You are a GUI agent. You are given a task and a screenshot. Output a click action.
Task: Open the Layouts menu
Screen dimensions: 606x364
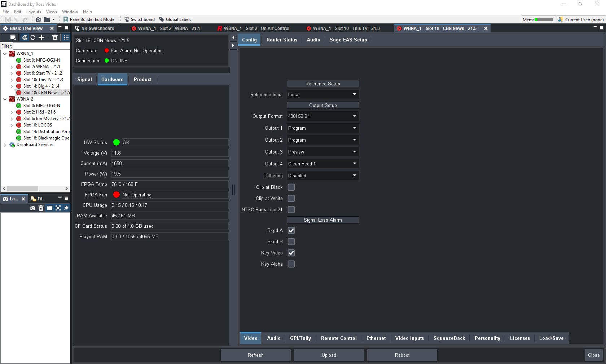[34, 12]
